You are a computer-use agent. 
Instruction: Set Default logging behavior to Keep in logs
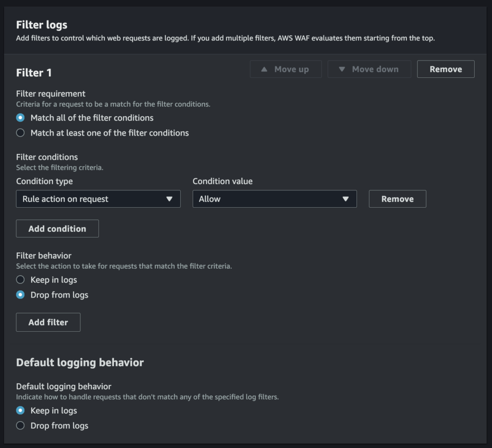tap(20, 411)
